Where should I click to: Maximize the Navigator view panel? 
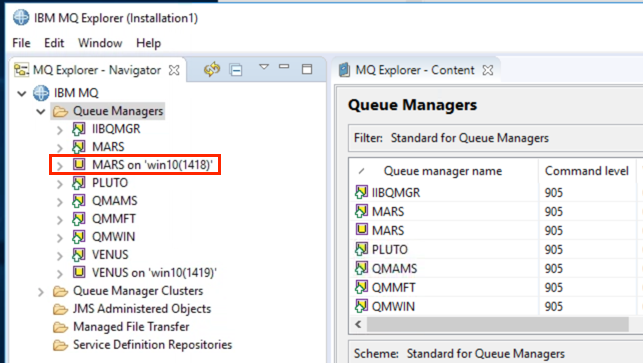click(x=307, y=69)
